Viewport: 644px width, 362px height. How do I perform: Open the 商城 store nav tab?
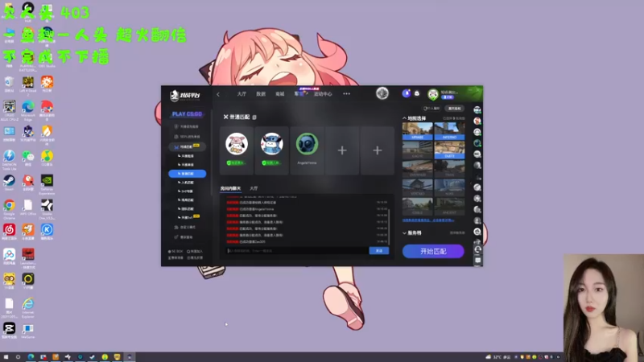(x=279, y=94)
